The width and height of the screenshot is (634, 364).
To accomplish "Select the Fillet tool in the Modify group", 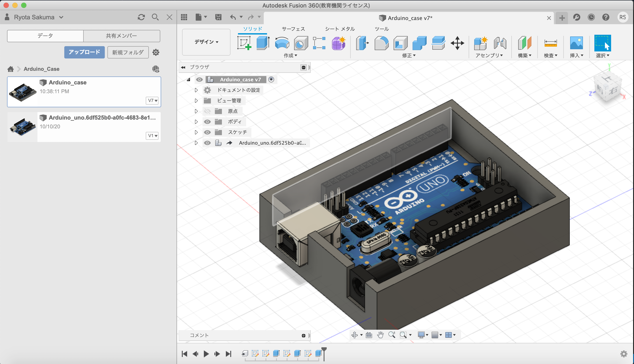I will point(381,43).
